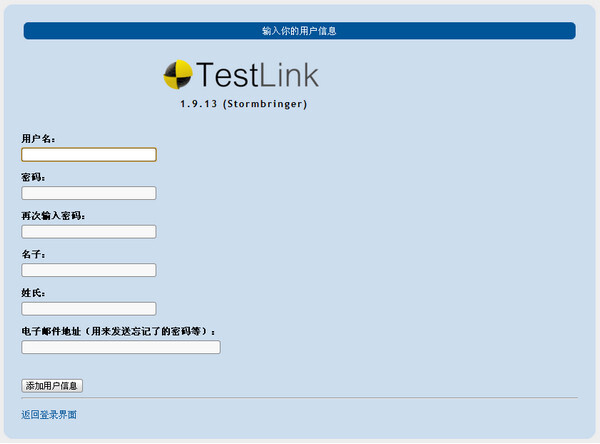Click the 再次输入密码 label
The image size is (600, 444).
click(x=53, y=216)
